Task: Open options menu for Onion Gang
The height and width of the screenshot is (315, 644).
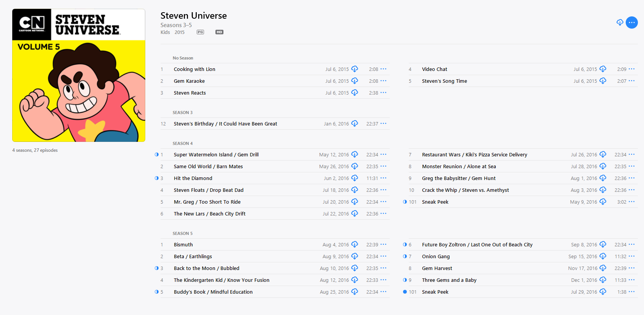Action: [x=632, y=256]
